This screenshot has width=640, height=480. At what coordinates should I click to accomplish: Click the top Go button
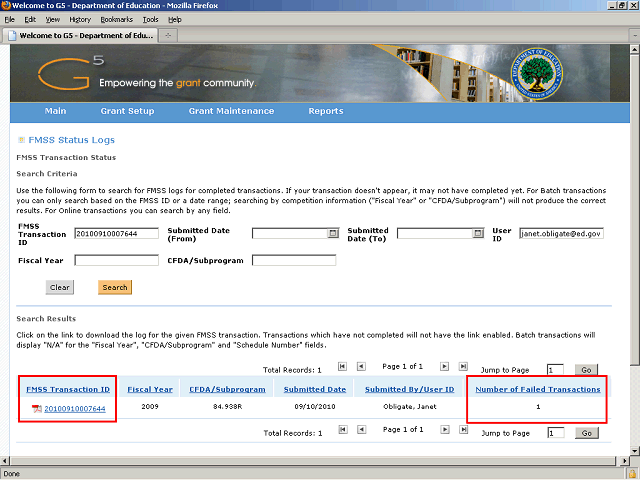click(586, 370)
